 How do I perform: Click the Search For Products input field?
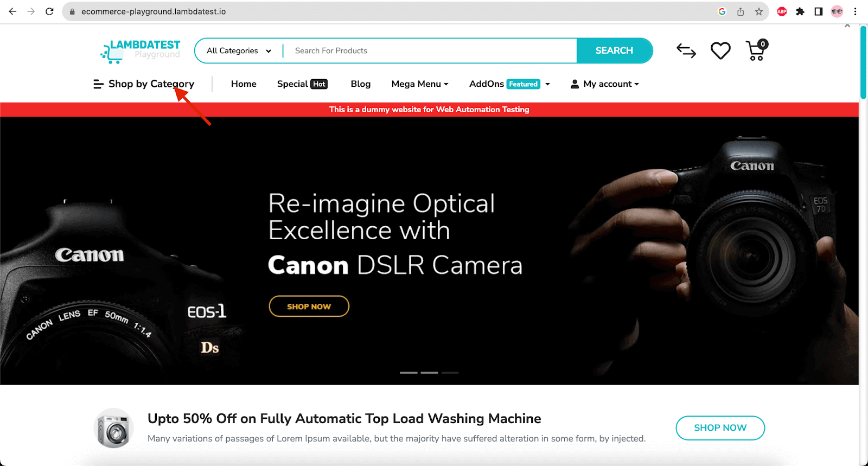pos(429,51)
